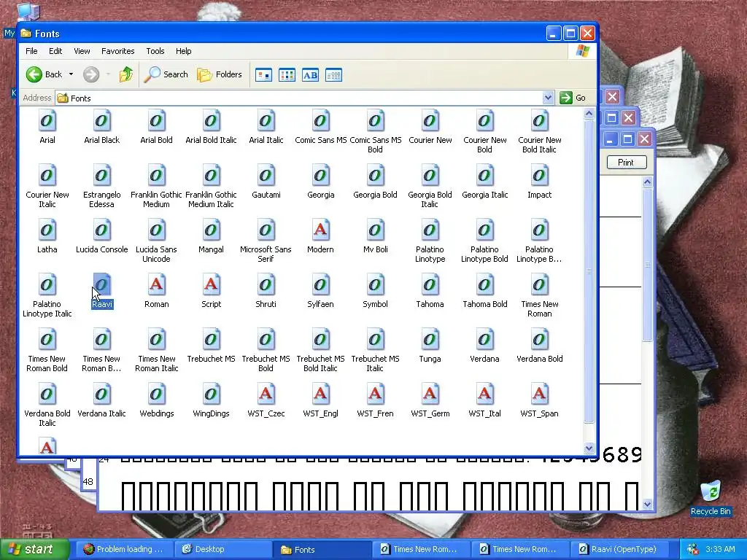Select the Palatino Linotype font label
Image resolution: width=747 pixels, height=560 pixels.
point(430,254)
